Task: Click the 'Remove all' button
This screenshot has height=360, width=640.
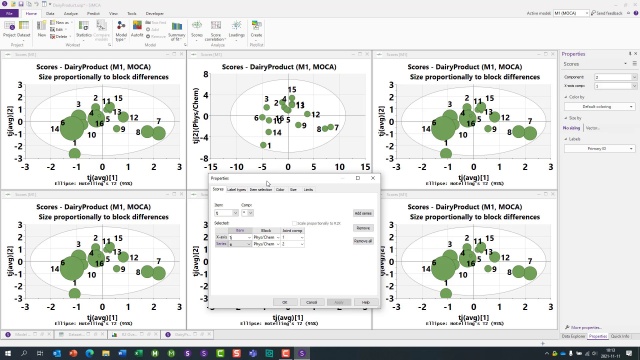Action: click(x=363, y=241)
